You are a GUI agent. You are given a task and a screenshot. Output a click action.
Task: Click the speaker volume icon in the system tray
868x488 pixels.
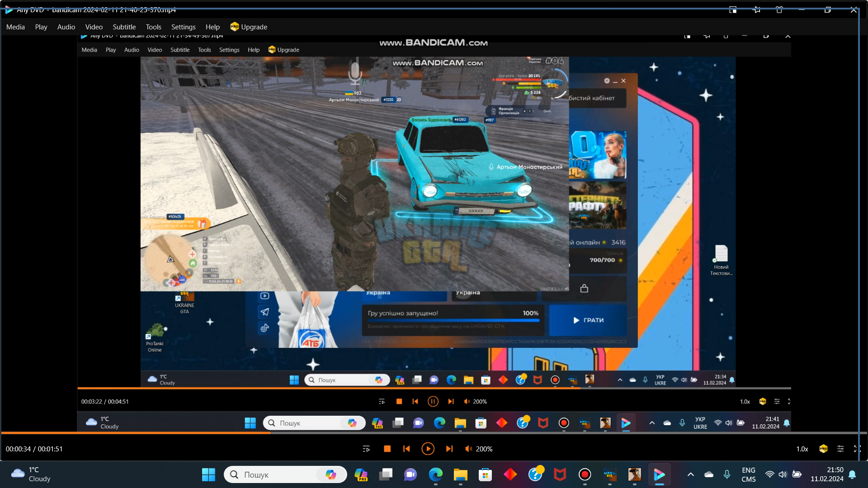tap(783, 474)
